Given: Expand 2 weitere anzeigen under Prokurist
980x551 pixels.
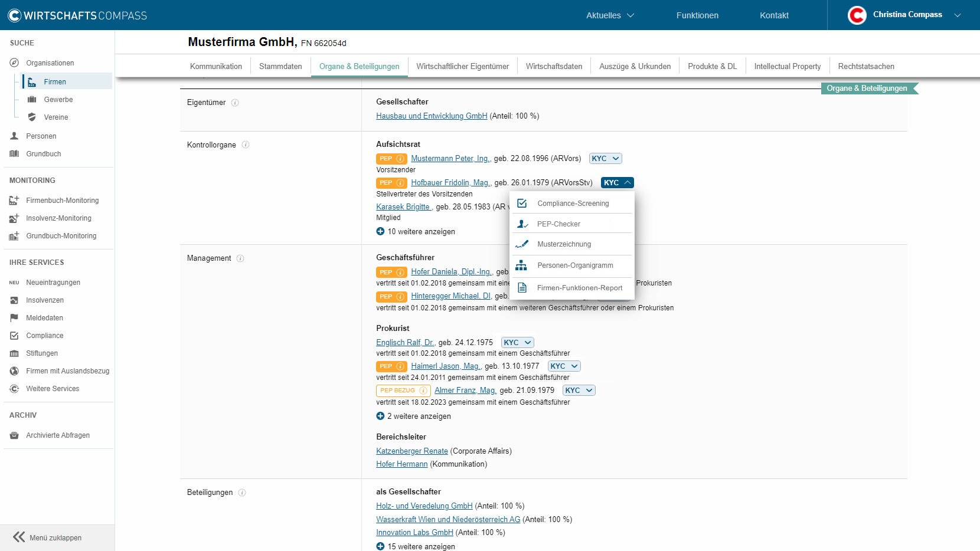Looking at the screenshot, I should [413, 416].
